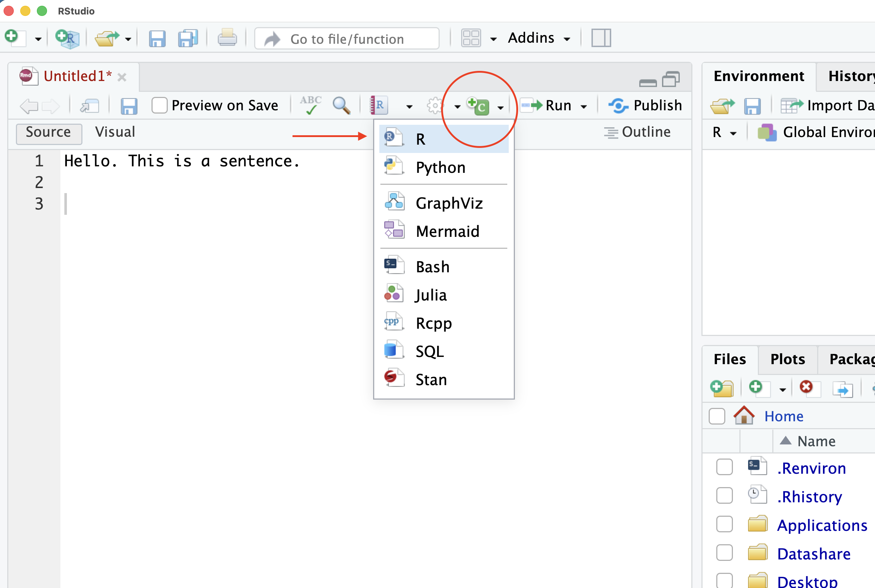Choose Rcpp from chunk menu
The width and height of the screenshot is (875, 588).
point(444,323)
